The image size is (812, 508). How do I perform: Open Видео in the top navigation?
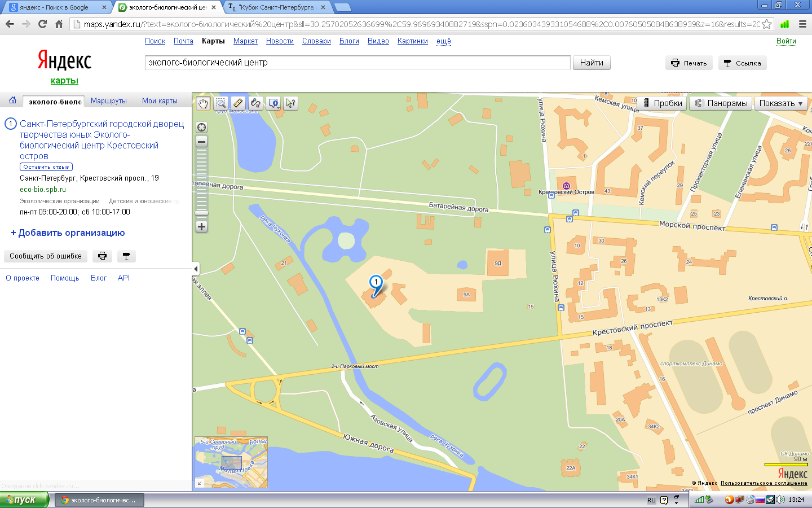378,41
